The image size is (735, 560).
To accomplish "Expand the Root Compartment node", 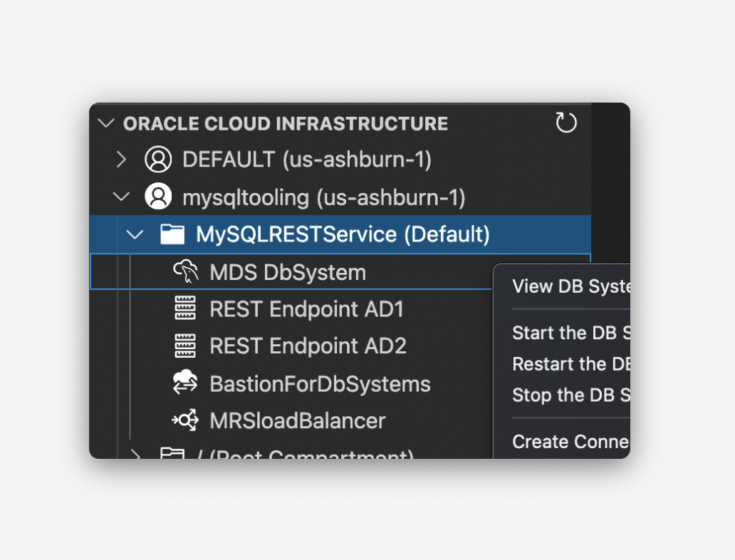I will tap(135, 453).
